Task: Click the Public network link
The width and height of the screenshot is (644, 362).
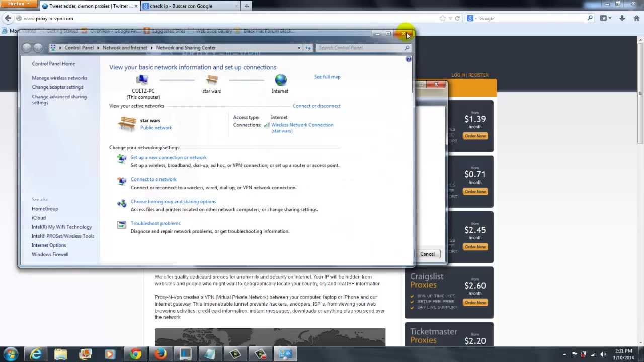Action: click(156, 128)
